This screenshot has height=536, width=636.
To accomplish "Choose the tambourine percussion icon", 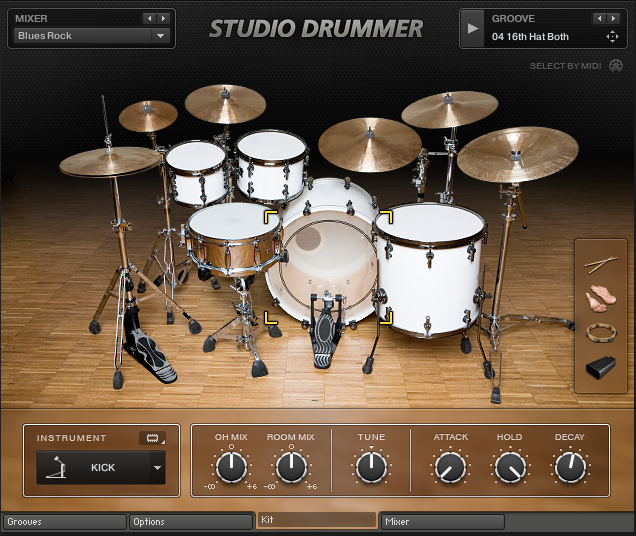I will tap(603, 332).
